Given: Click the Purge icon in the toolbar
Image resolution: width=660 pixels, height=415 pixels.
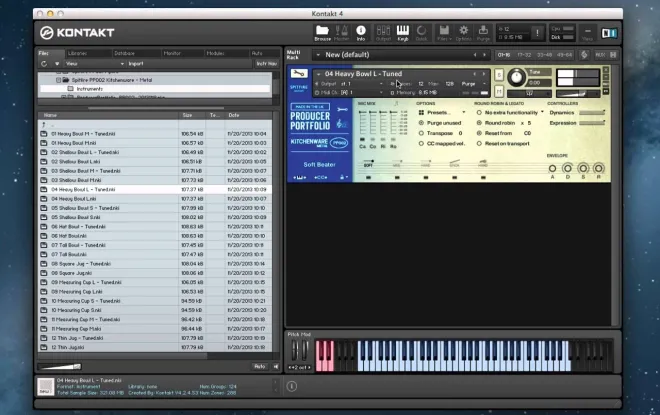Looking at the screenshot, I should [483, 32].
